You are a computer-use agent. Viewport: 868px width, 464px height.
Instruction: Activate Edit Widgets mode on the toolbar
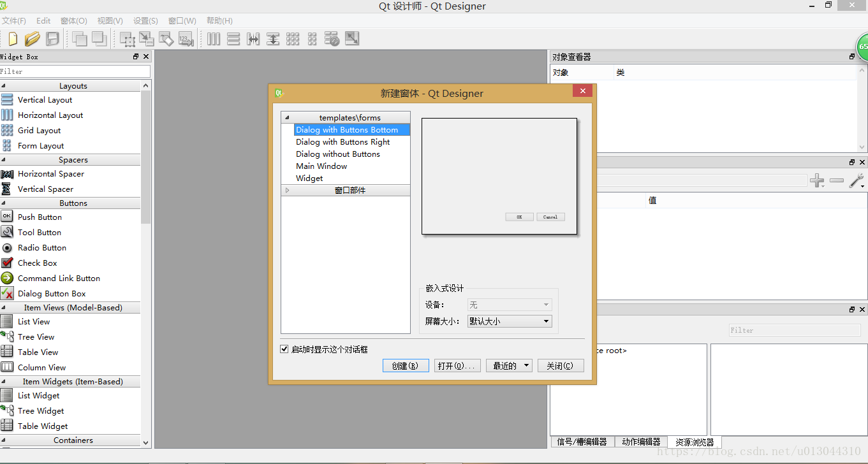pyautogui.click(x=127, y=38)
